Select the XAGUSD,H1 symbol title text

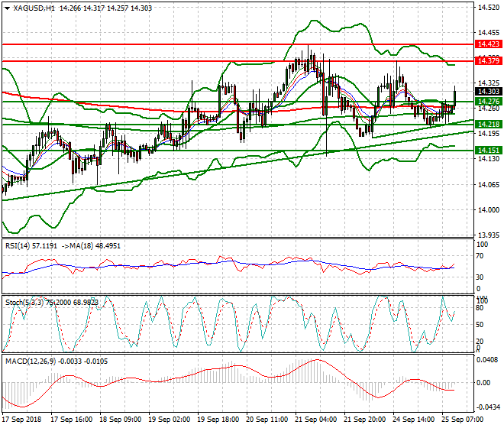point(34,8)
